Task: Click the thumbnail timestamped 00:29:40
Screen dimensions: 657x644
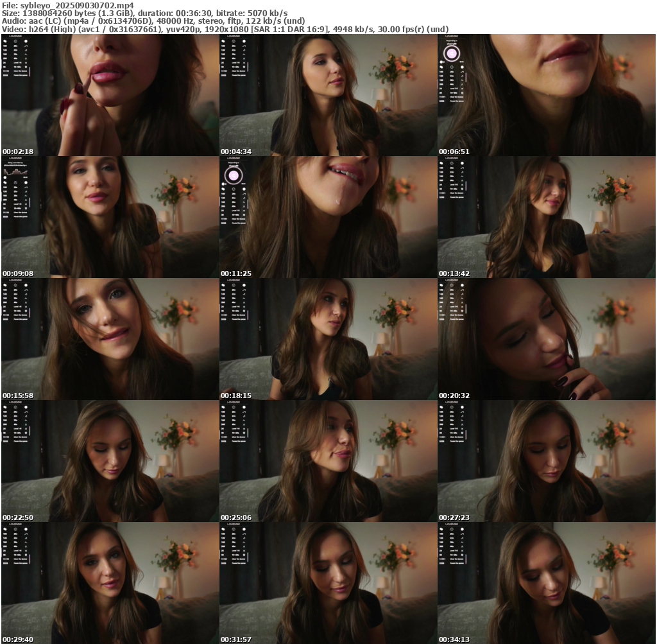Action: tap(110, 583)
